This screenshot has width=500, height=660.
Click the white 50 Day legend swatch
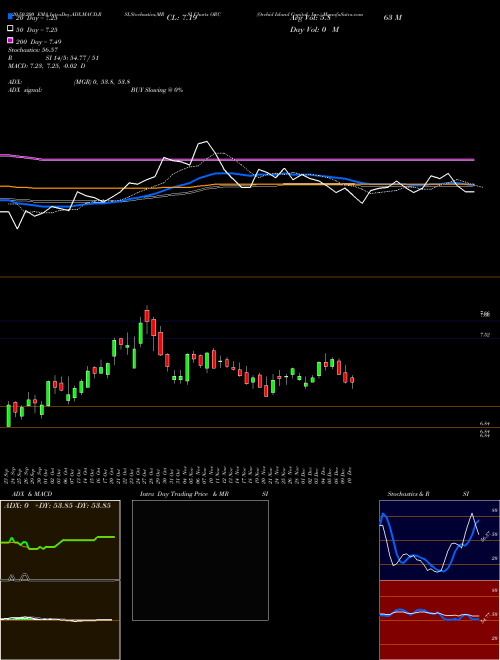[10, 29]
